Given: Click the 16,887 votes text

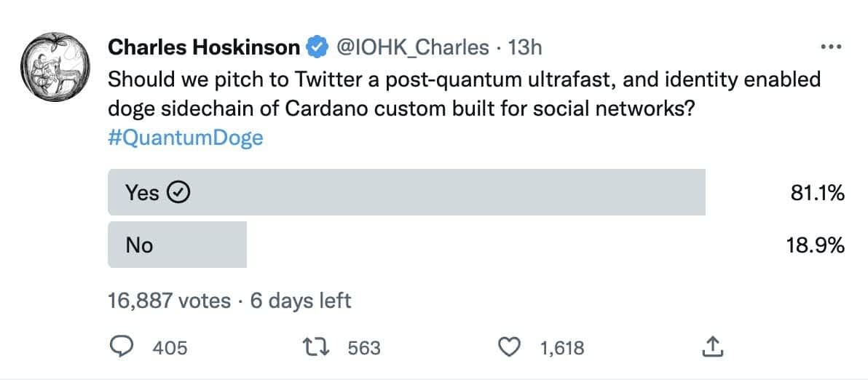Looking at the screenshot, I should click(x=169, y=301).
